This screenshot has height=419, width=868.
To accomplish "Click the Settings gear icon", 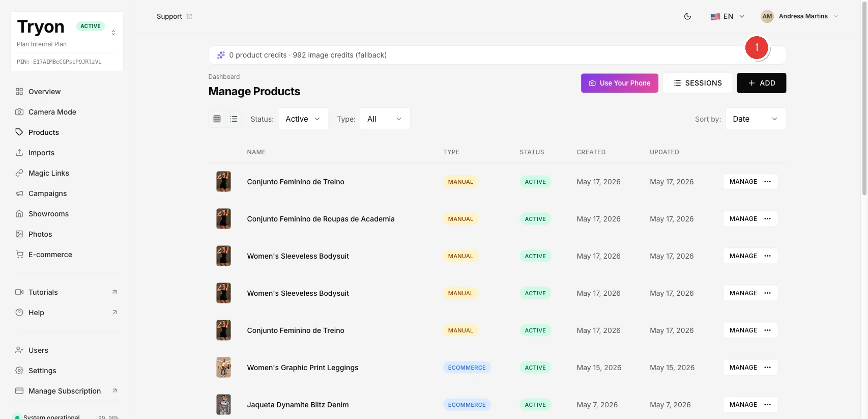I will coord(19,371).
